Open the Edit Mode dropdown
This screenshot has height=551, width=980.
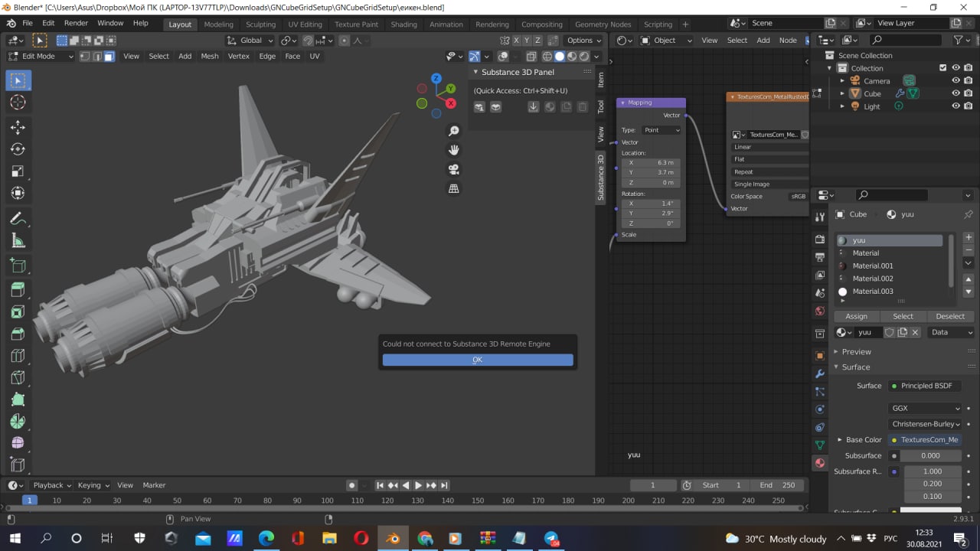pyautogui.click(x=41, y=56)
